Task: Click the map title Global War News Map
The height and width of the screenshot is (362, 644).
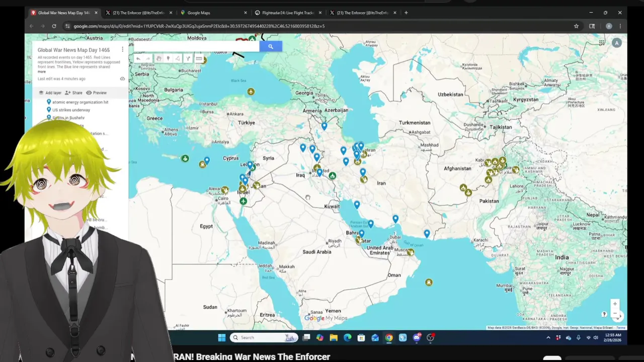Action: point(73,50)
